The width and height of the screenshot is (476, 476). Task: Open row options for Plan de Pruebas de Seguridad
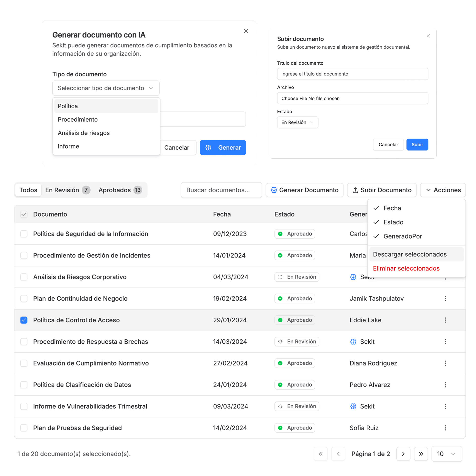(x=445, y=428)
